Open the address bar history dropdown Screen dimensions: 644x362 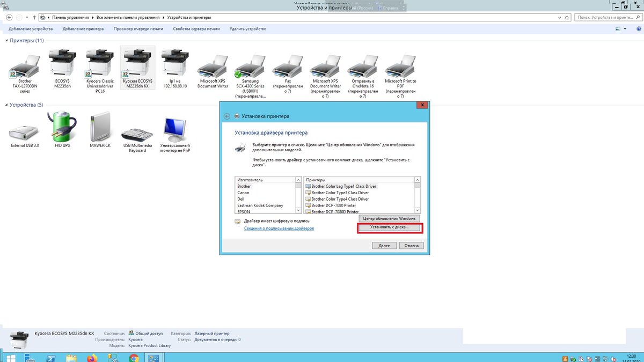pyautogui.click(x=560, y=17)
